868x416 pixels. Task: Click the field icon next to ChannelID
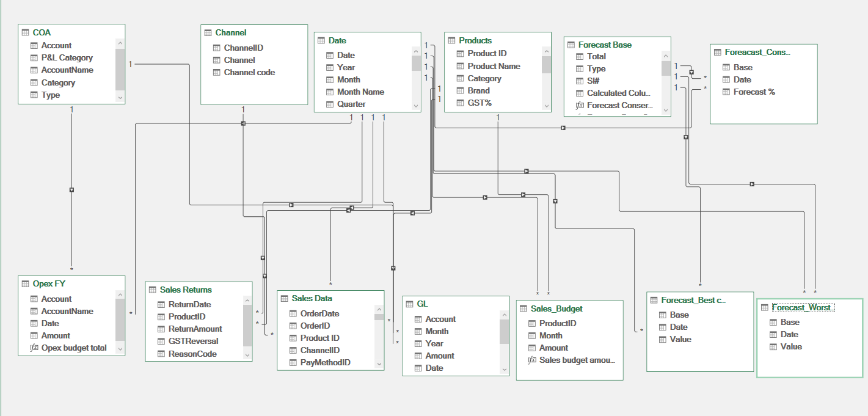(x=216, y=47)
